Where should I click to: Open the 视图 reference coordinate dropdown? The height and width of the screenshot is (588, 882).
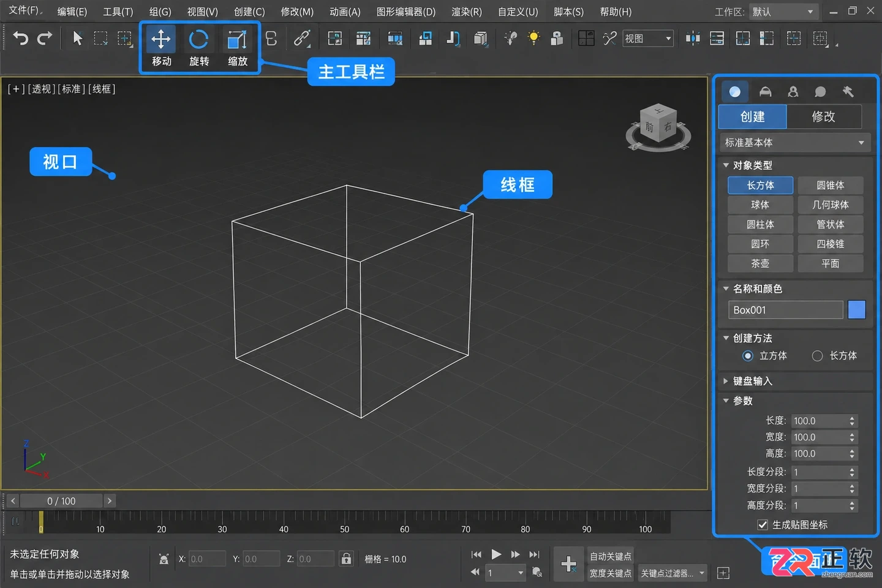point(648,39)
